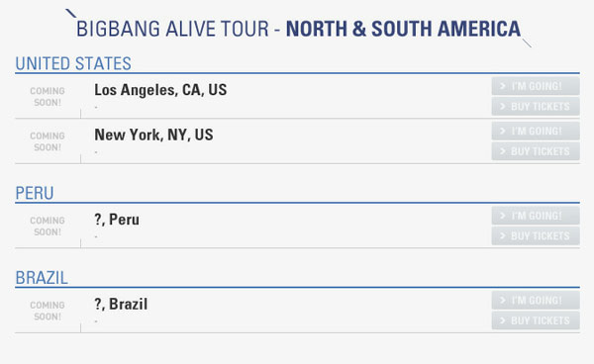Image resolution: width=594 pixels, height=364 pixels.
Task: Open the New York, NY, US event title
Action: tap(153, 136)
